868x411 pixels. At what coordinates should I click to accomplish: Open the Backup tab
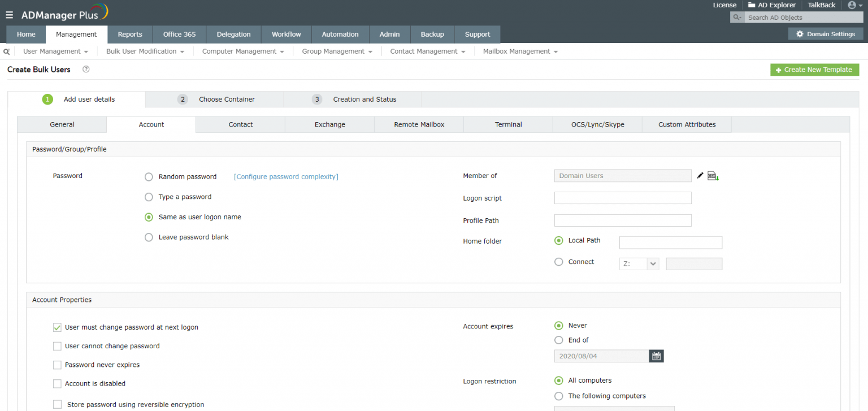pos(432,34)
